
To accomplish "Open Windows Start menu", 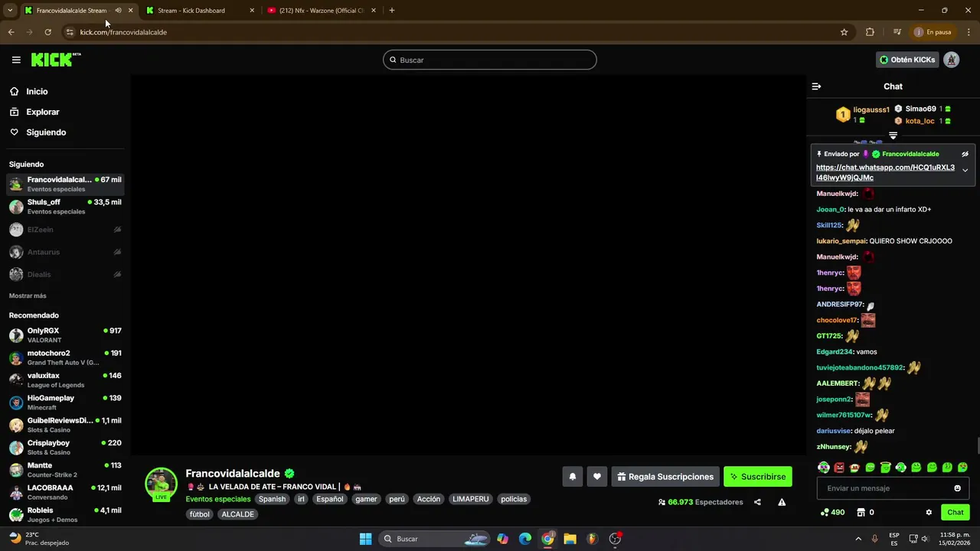I will coord(365,539).
